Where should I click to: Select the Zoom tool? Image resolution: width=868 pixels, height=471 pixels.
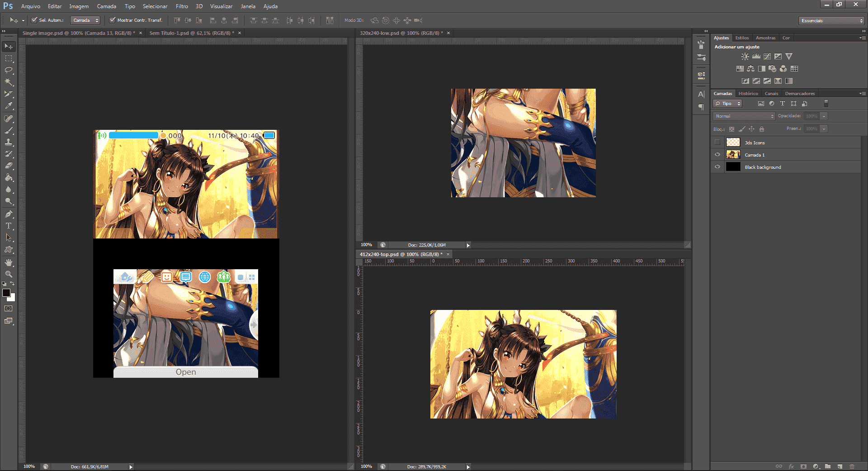[x=9, y=274]
